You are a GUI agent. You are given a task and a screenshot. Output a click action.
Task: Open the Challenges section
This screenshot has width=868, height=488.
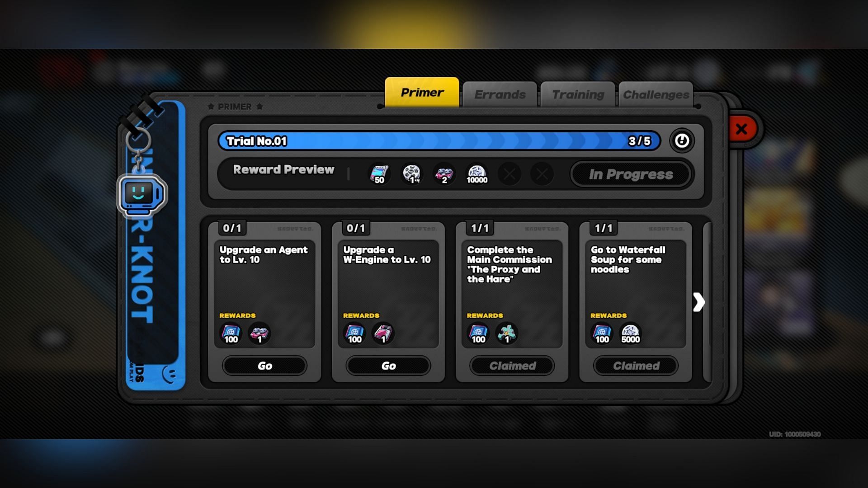coord(655,94)
